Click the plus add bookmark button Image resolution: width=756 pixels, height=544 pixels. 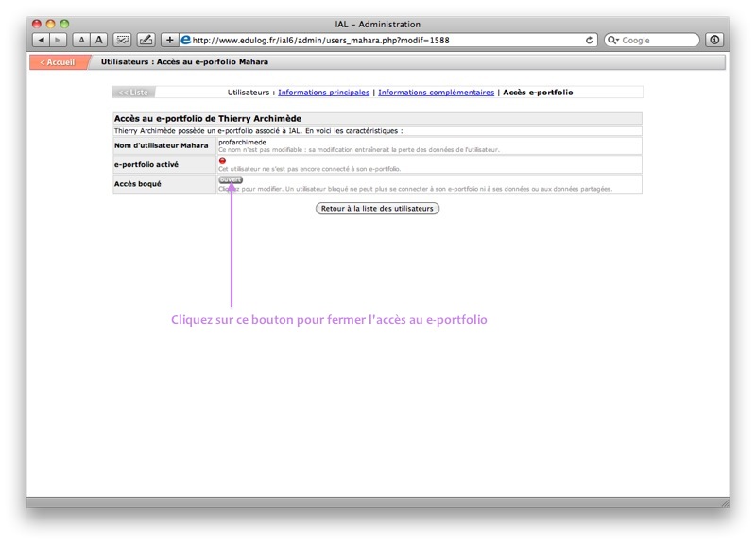click(170, 40)
